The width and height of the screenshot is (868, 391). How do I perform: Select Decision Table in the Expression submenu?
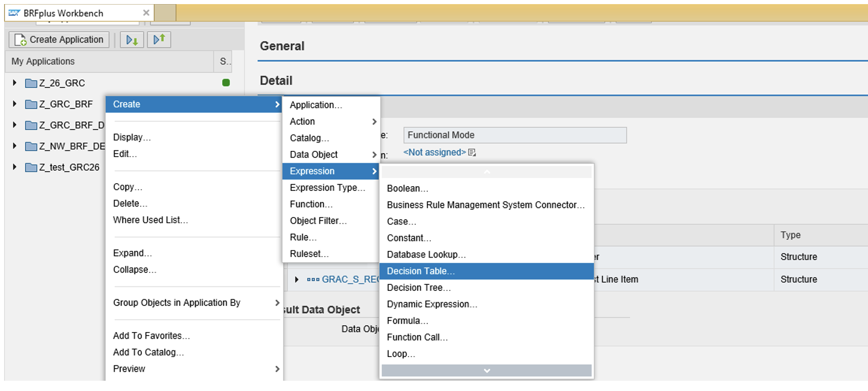[486, 271]
